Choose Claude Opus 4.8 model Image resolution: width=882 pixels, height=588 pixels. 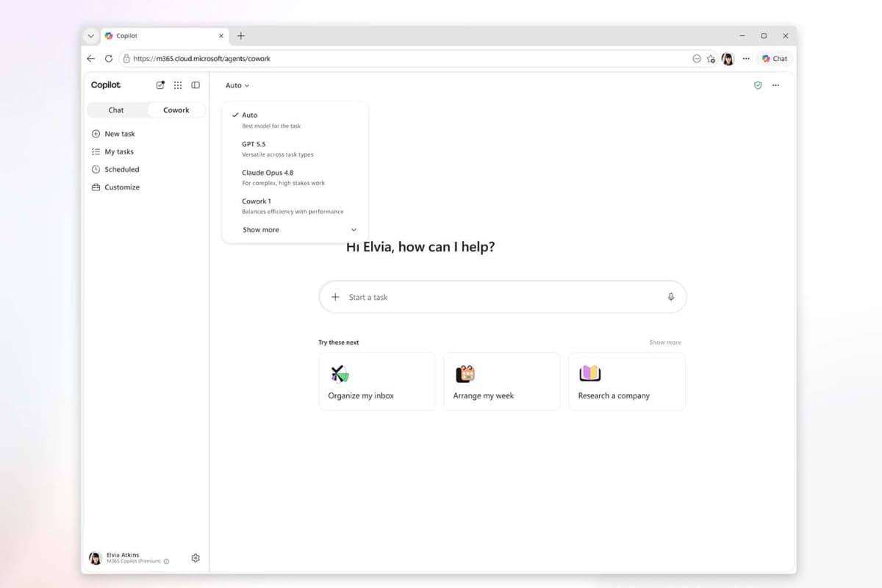295,177
